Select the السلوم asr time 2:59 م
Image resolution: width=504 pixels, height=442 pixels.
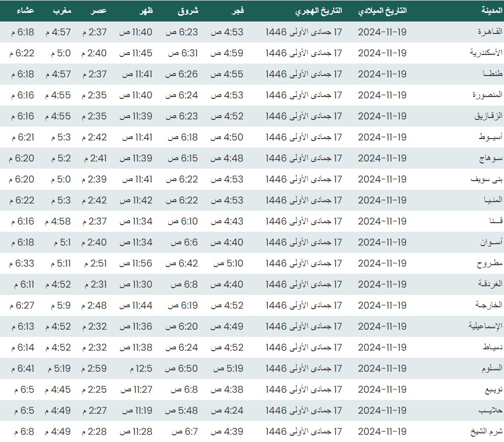[x=94, y=368]
